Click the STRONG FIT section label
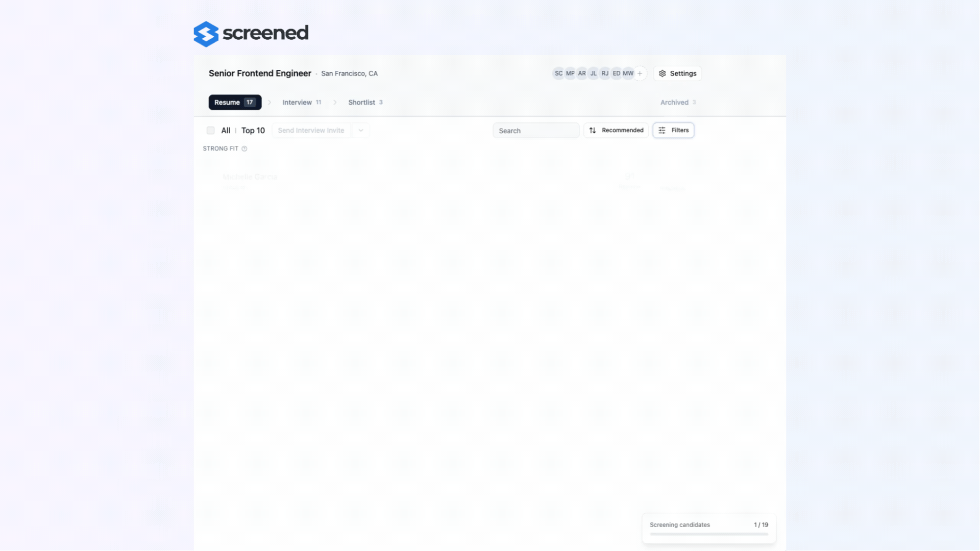 220,149
